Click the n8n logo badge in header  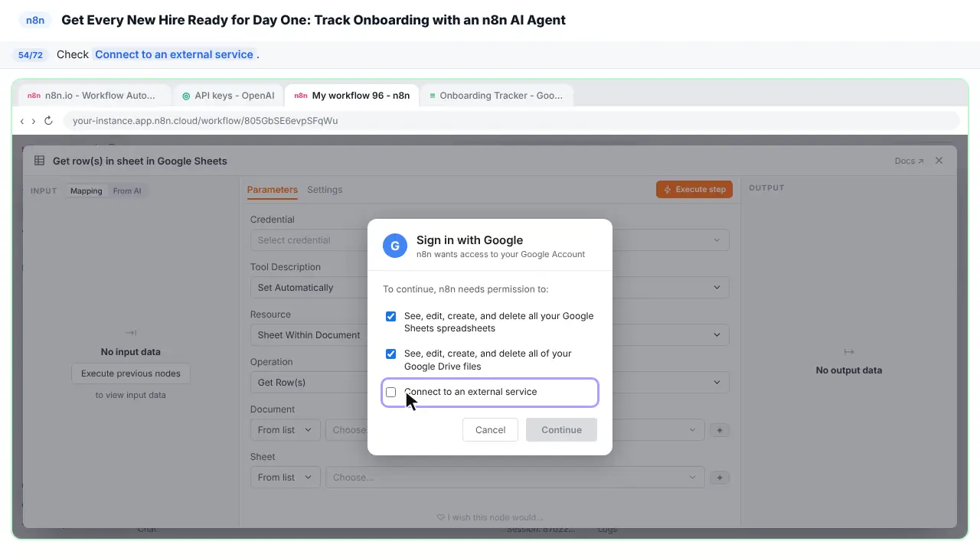click(35, 21)
